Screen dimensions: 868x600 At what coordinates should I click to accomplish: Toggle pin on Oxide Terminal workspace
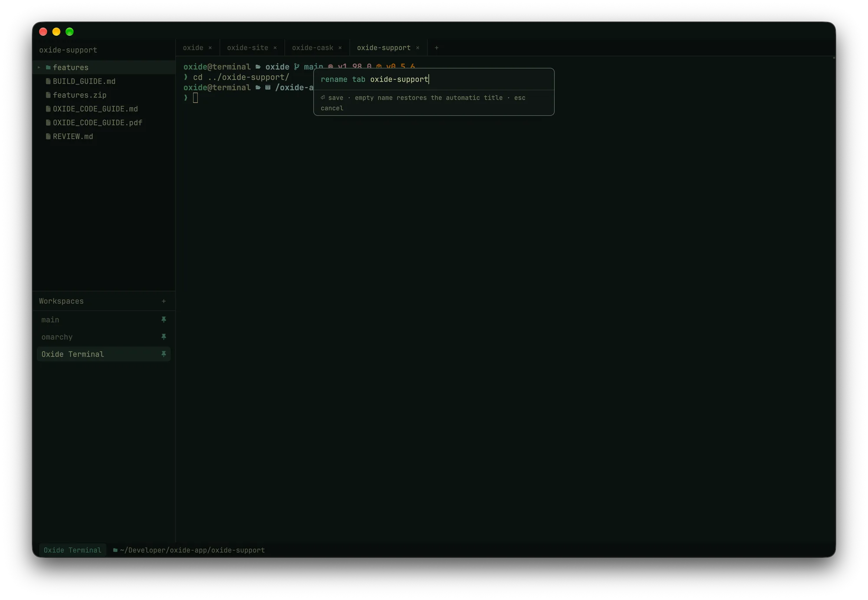(164, 354)
